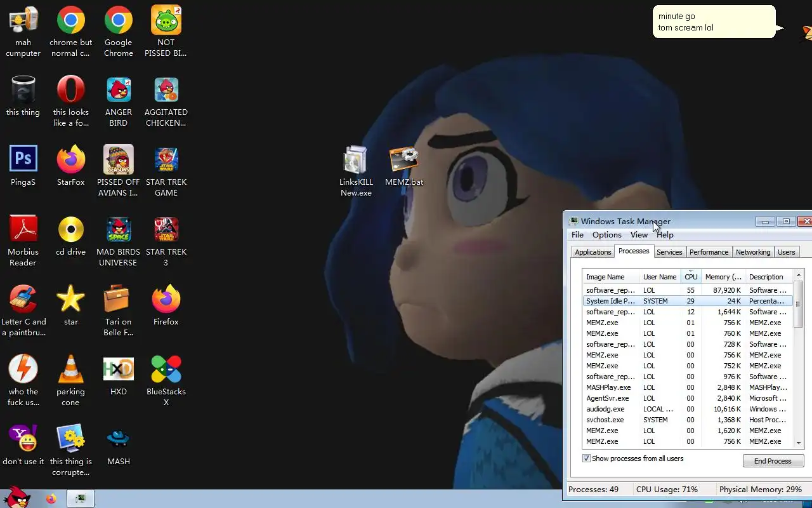Select the ANGER BIRD desktop icon
This screenshot has height=508, width=812.
pos(119,102)
